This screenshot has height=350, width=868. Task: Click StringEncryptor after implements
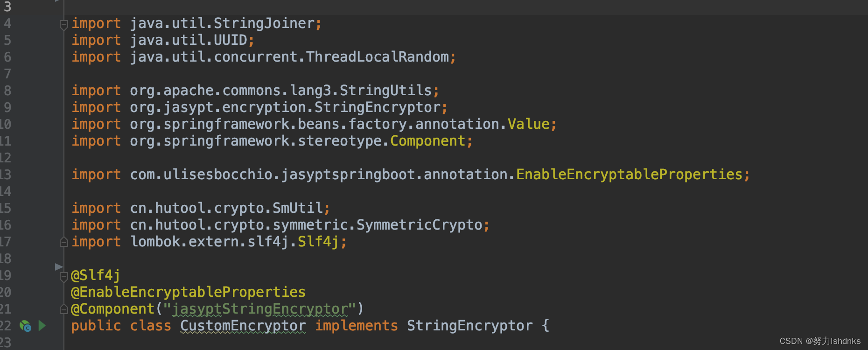(x=470, y=326)
